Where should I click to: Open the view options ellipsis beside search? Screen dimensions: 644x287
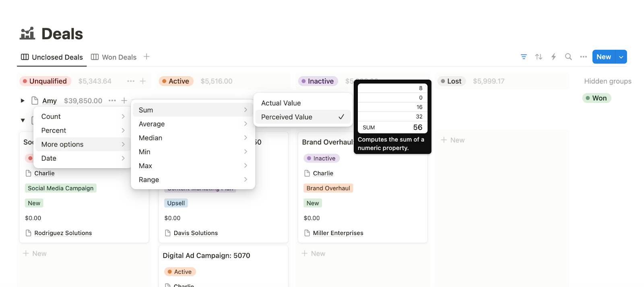(x=583, y=57)
